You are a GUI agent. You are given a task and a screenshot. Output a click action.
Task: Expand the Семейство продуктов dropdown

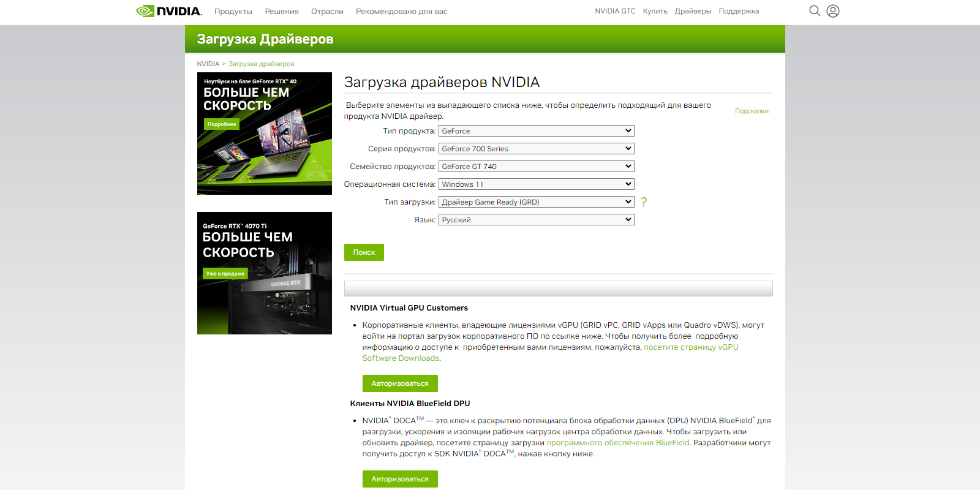click(536, 167)
